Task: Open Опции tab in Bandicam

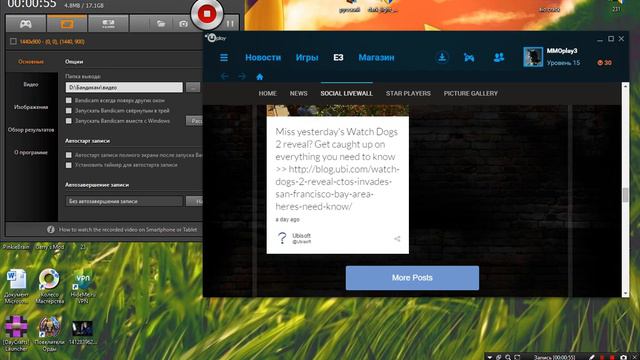Action: pyautogui.click(x=74, y=62)
